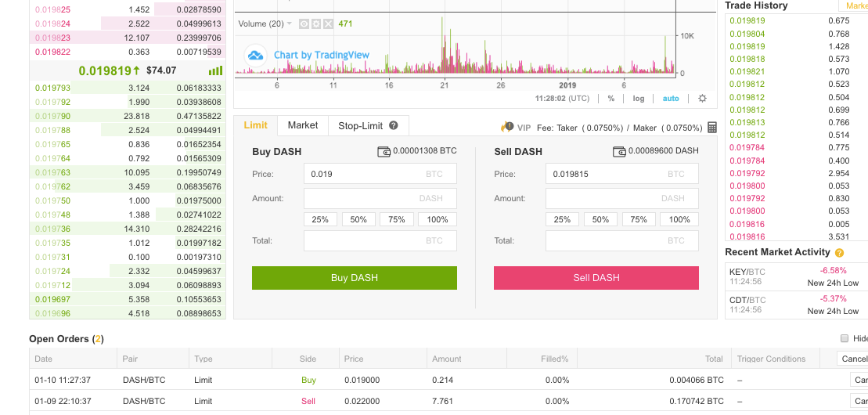The height and width of the screenshot is (415, 868).
Task: Toggle Volume indicator visibility eye icon
Action: coord(304,24)
